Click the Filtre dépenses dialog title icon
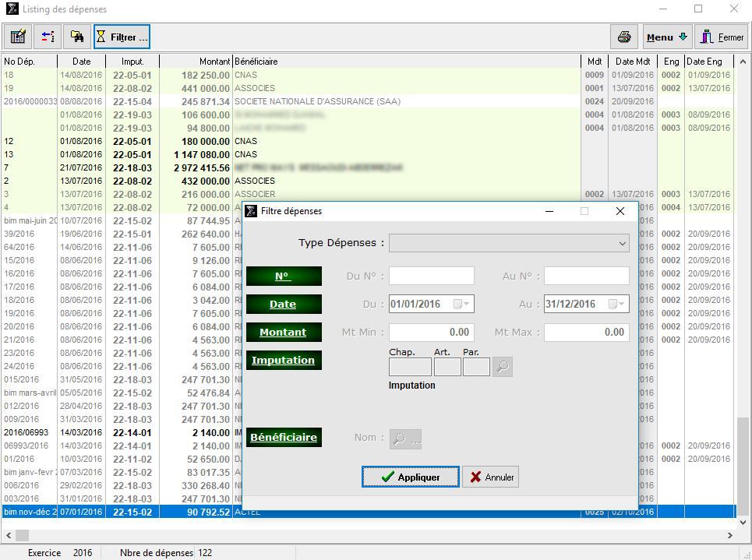The width and height of the screenshot is (752, 560). point(251,211)
